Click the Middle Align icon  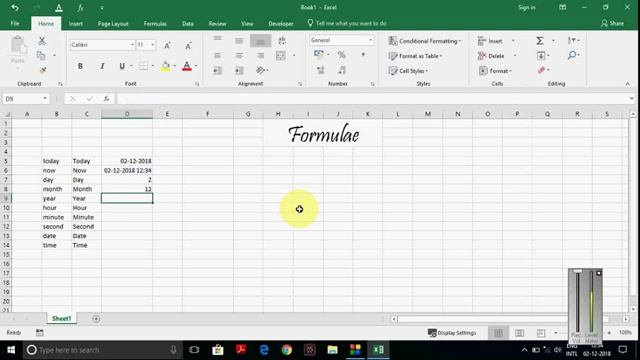239,40
